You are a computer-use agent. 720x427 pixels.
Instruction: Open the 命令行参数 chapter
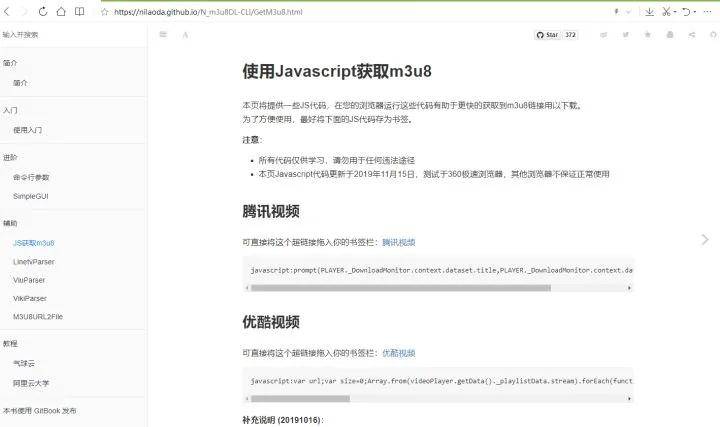coord(31,177)
